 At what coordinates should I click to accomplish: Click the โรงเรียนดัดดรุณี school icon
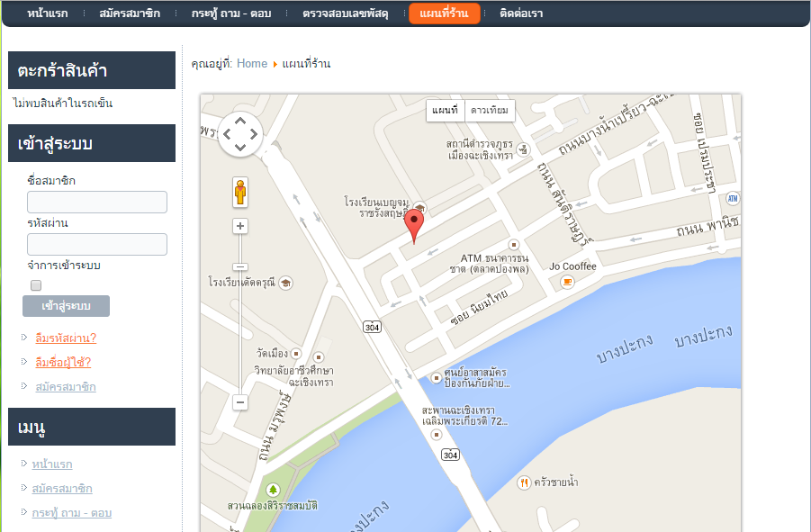click(x=285, y=283)
